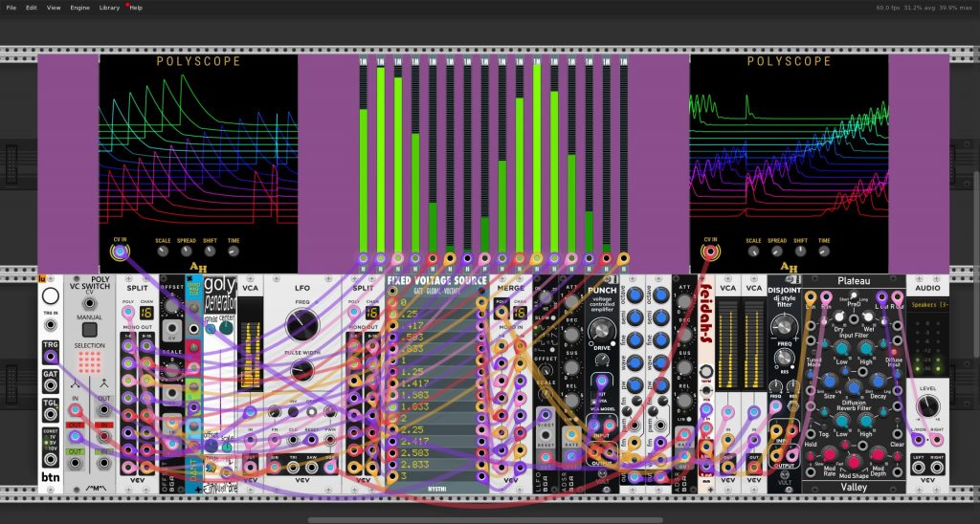Click the Plateau Dry knob

838,318
